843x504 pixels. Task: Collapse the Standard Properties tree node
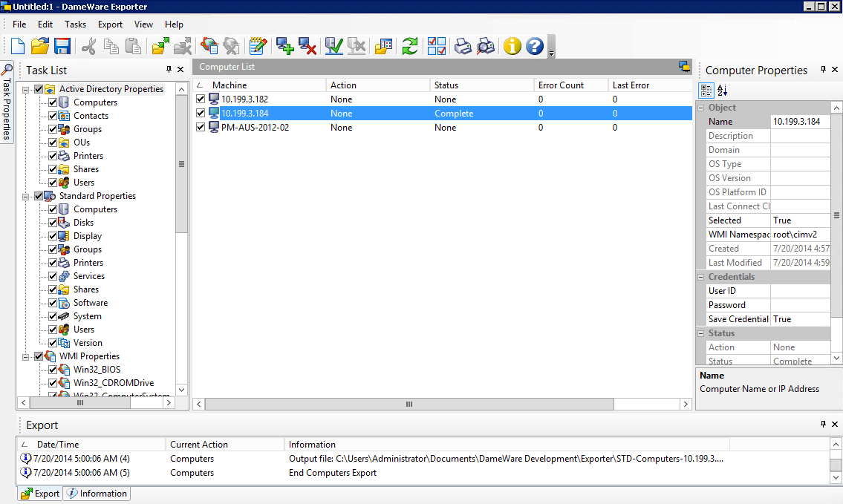pyautogui.click(x=25, y=197)
